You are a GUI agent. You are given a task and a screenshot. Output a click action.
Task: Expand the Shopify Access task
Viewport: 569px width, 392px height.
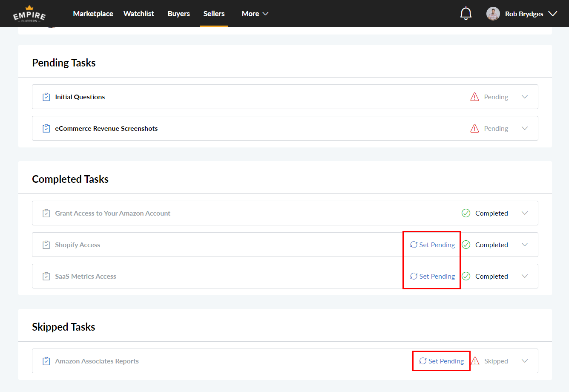tap(525, 245)
